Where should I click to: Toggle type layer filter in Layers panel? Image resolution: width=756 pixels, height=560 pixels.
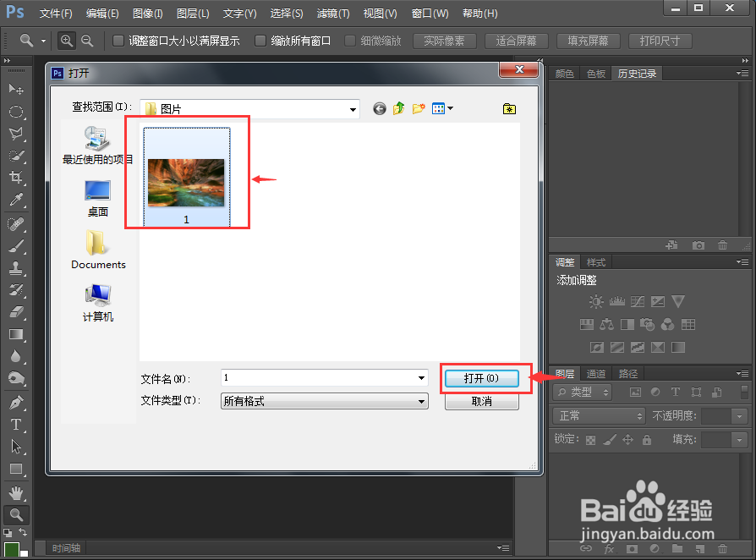(x=676, y=393)
